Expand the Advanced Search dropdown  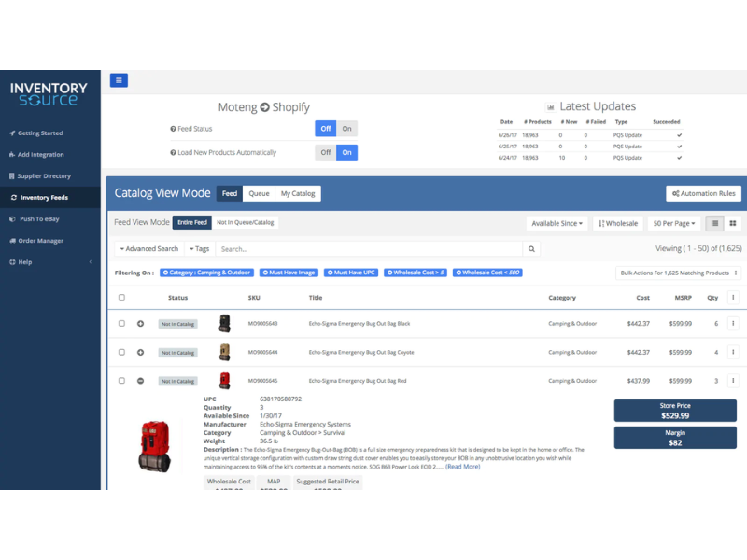(149, 249)
